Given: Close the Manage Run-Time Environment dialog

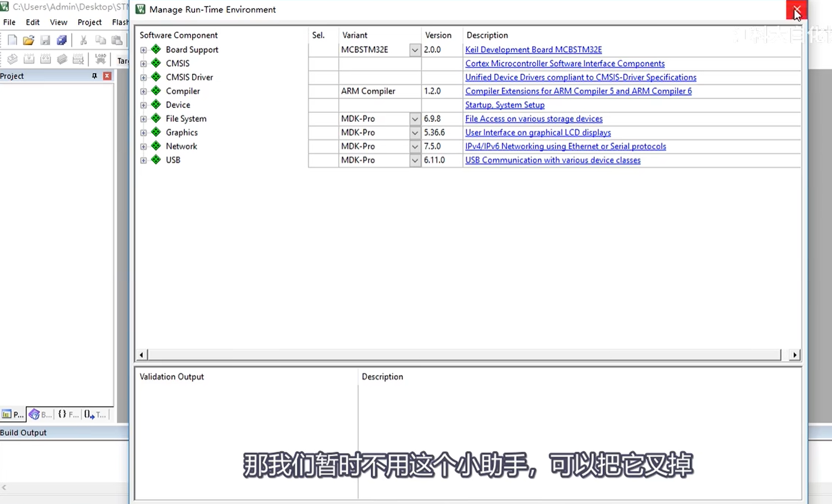Looking at the screenshot, I should (x=797, y=10).
